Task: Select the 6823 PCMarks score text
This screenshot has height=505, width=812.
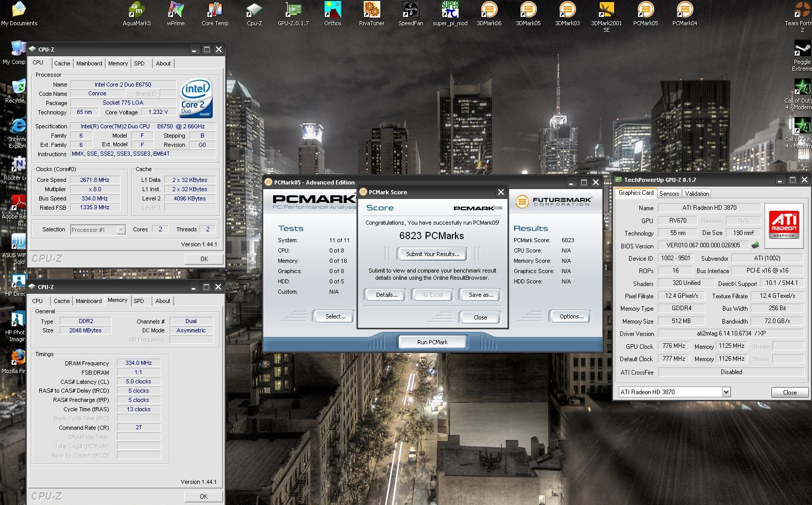Action: 432,236
